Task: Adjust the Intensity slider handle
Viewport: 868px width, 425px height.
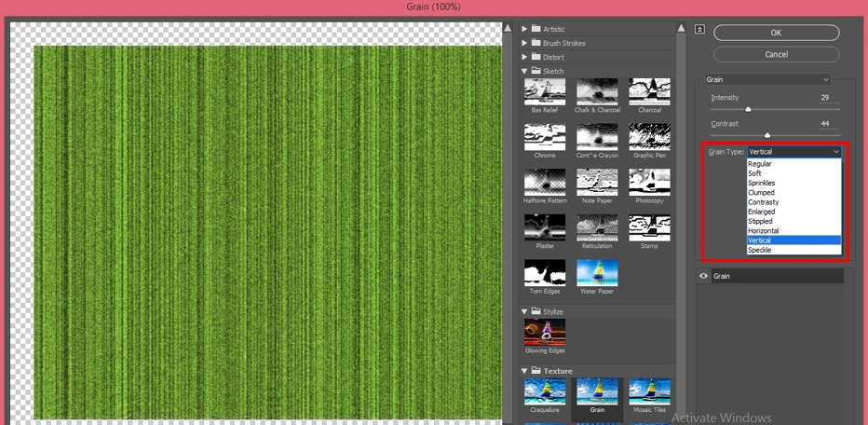Action: [x=749, y=109]
